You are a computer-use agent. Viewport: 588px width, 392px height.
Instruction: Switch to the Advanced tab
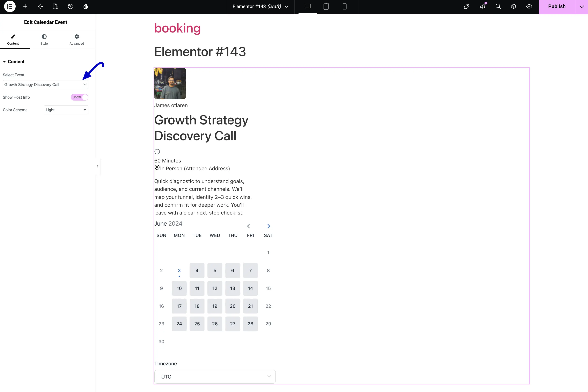[77, 40]
